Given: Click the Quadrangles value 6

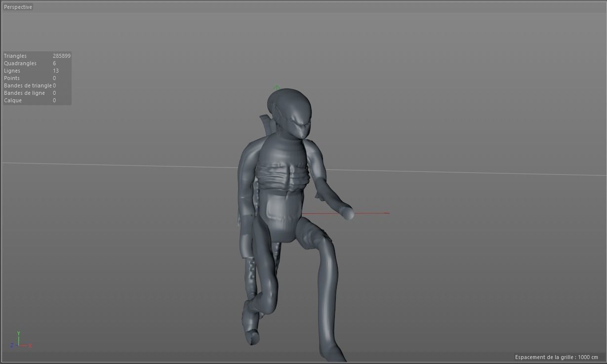Looking at the screenshot, I should (x=54, y=63).
